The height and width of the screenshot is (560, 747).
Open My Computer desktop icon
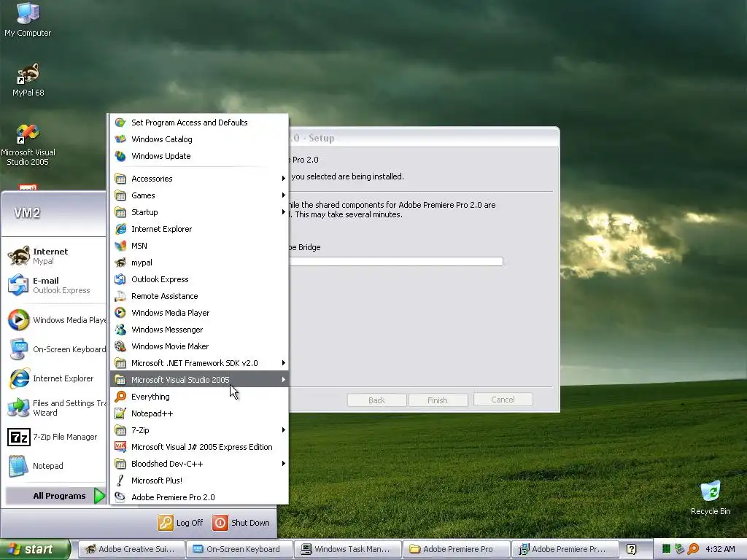tap(28, 19)
